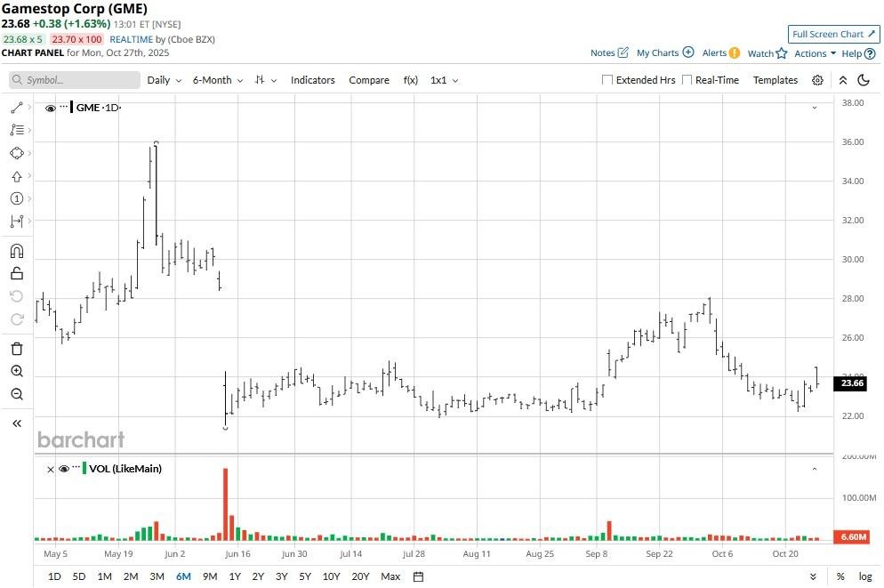Click the black GME series color swatch
Image resolution: width=884 pixels, height=588 pixels.
72,107
